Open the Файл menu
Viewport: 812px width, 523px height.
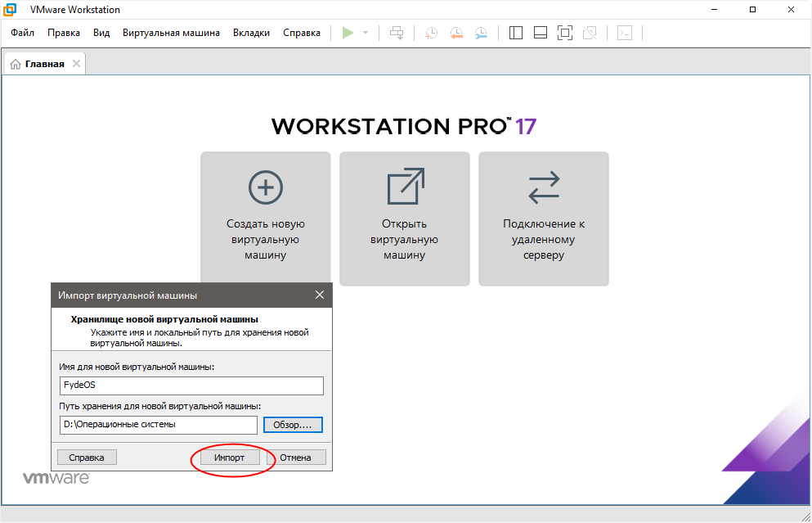[22, 33]
